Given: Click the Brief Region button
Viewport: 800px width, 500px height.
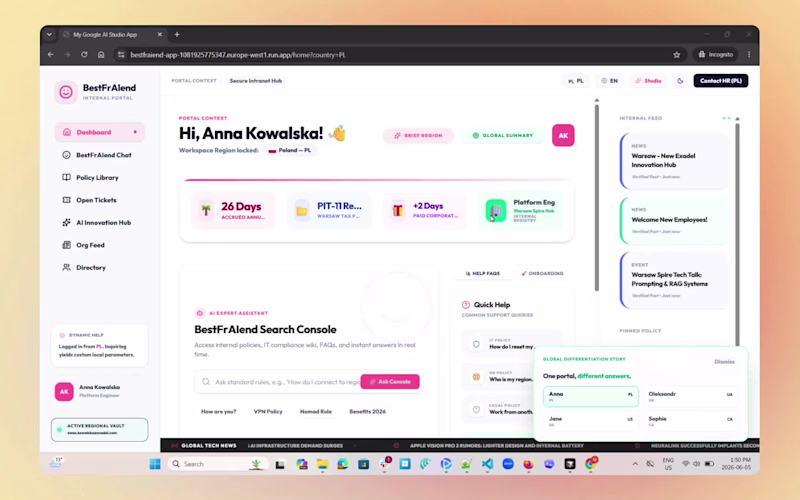Looking at the screenshot, I should [418, 136].
